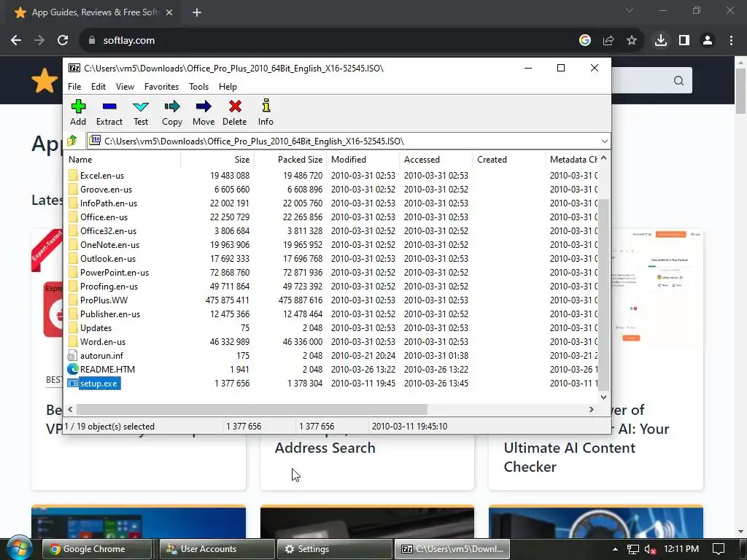Switch to Settings taskbar window
This screenshot has height=560, width=747.
coord(334,549)
